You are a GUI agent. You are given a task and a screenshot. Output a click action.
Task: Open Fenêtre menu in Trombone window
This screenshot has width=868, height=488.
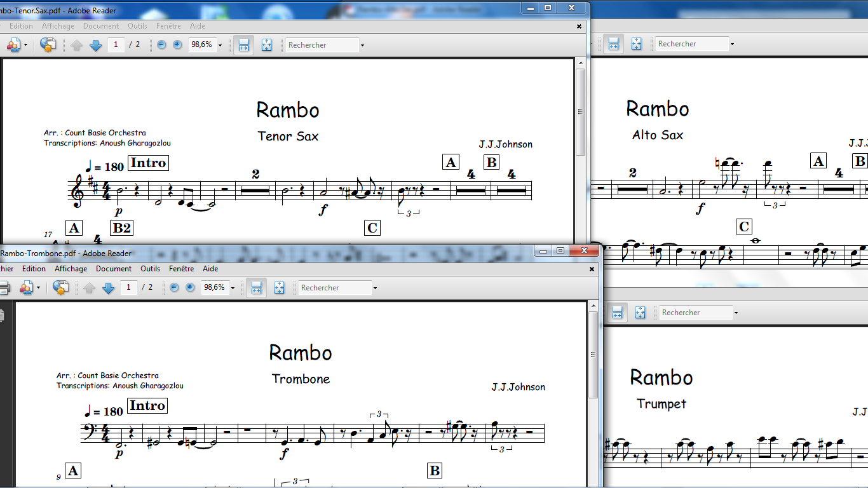click(182, 269)
